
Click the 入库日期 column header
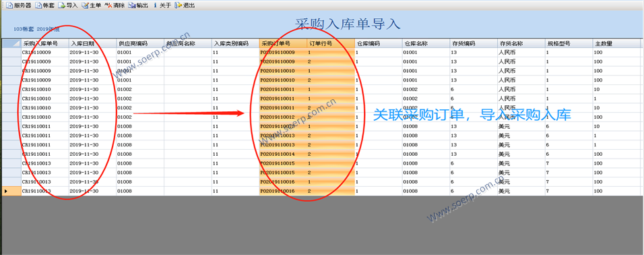pyautogui.click(x=92, y=43)
